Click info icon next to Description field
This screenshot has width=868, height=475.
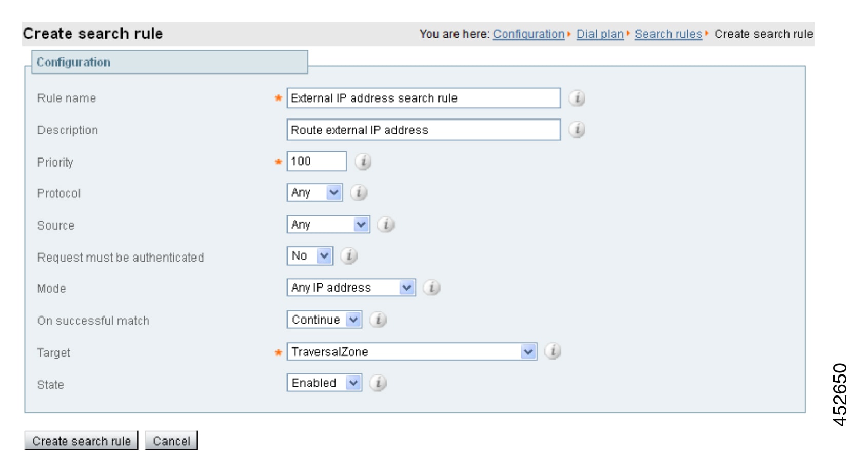[577, 130]
